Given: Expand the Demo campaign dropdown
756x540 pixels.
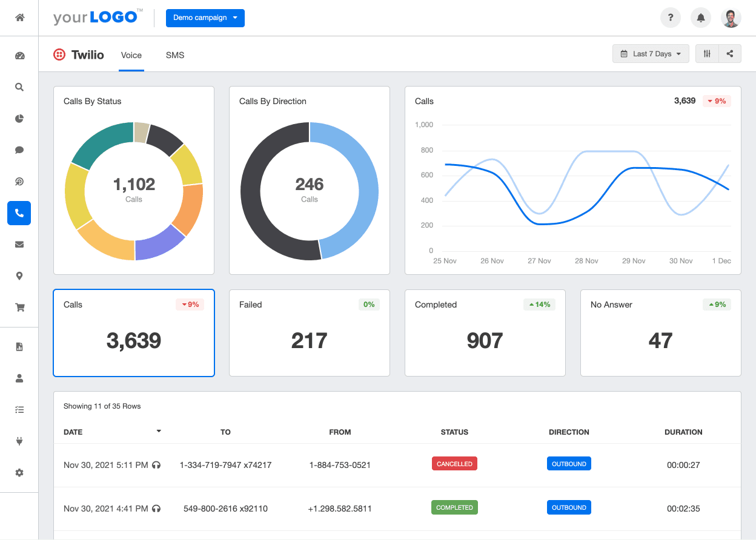Looking at the screenshot, I should tap(205, 18).
